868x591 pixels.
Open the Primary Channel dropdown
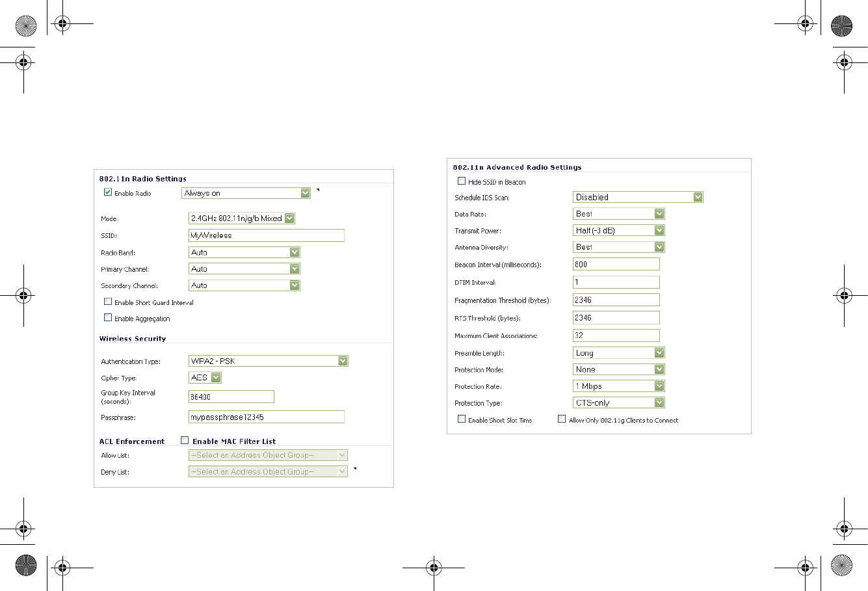244,269
